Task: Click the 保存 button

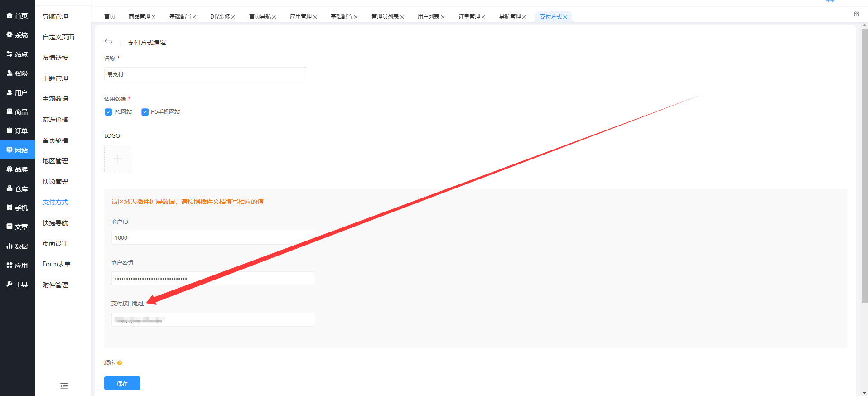Action: tap(122, 383)
